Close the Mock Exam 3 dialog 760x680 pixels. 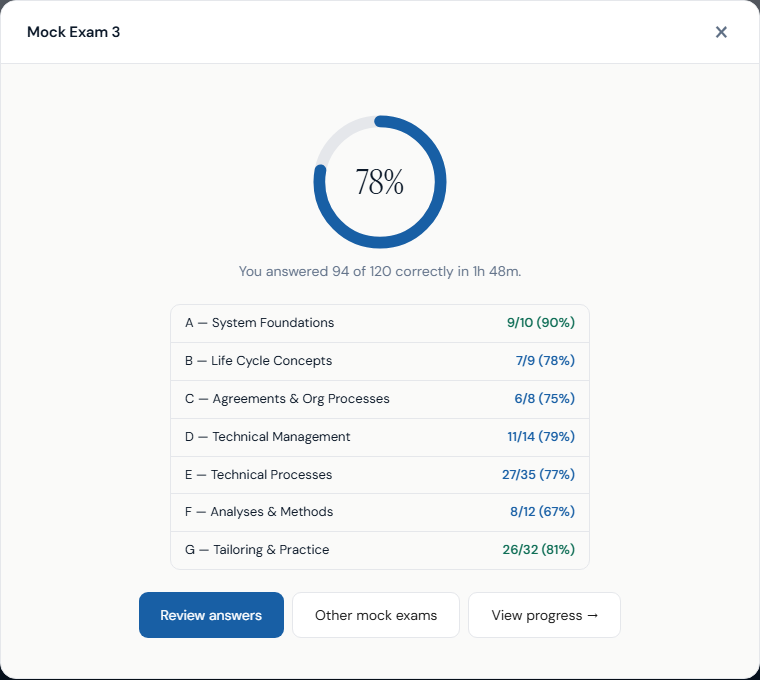[721, 32]
